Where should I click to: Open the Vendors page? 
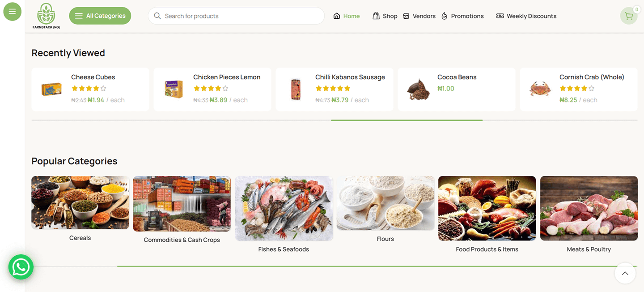click(x=419, y=16)
